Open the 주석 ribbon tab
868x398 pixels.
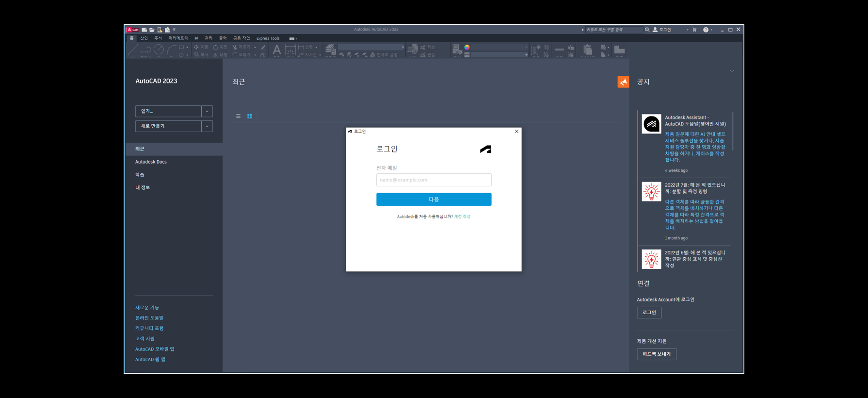158,38
